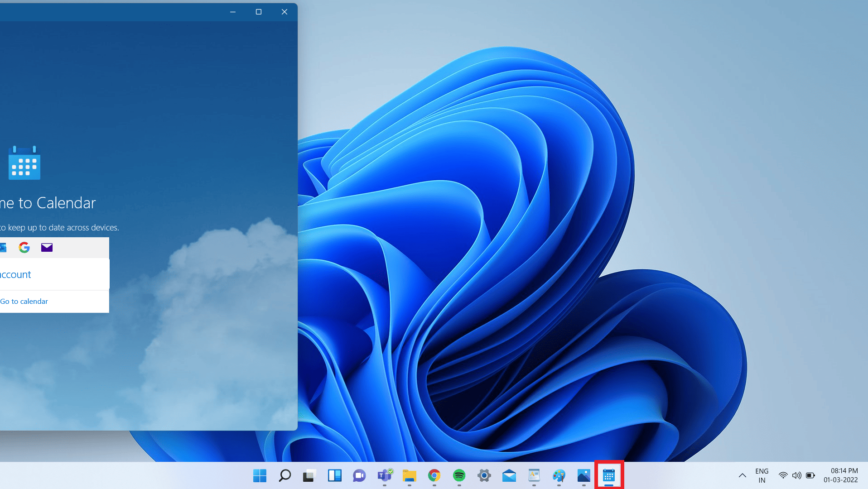This screenshot has width=868, height=489.
Task: Open the Paint app in taskbar
Action: coord(559,475)
